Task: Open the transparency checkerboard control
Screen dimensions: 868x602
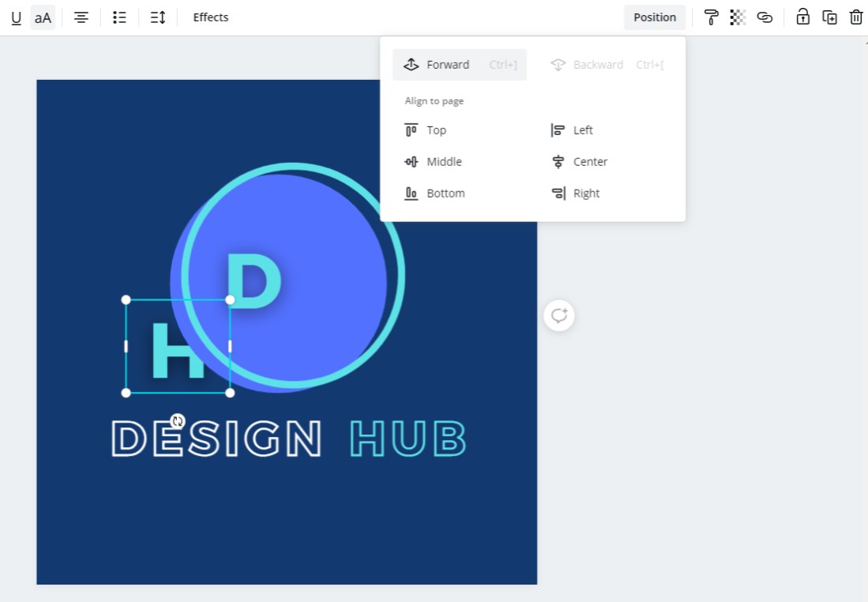Action: point(738,17)
